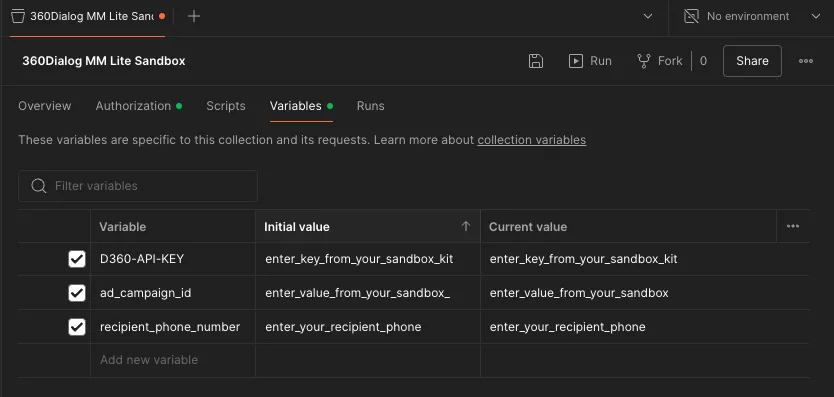The image size is (834, 397).
Task: Click the Fork button
Action: (x=660, y=61)
